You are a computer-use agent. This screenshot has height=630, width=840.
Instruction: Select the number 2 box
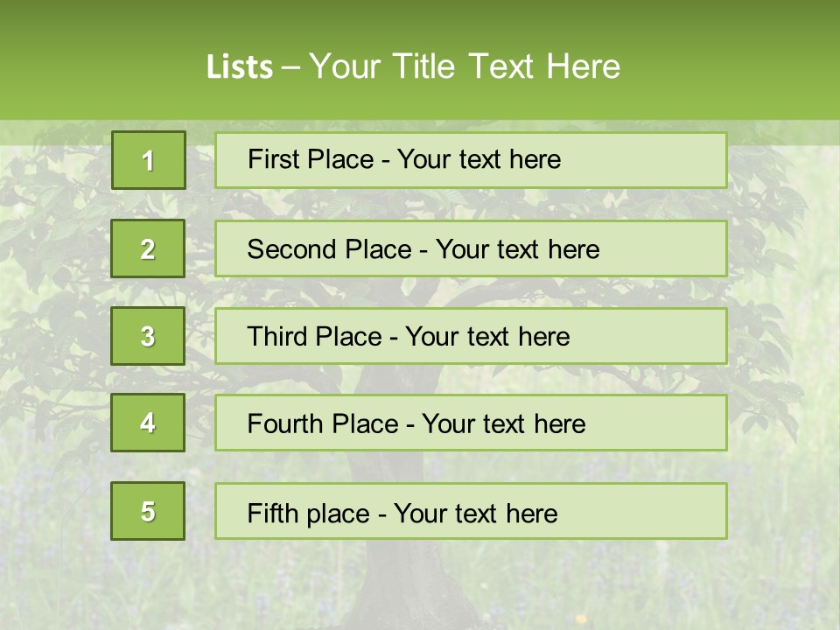[x=148, y=248]
